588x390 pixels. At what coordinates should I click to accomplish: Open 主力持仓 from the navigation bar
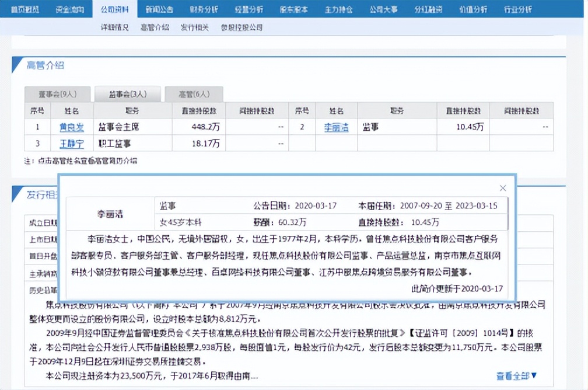338,8
